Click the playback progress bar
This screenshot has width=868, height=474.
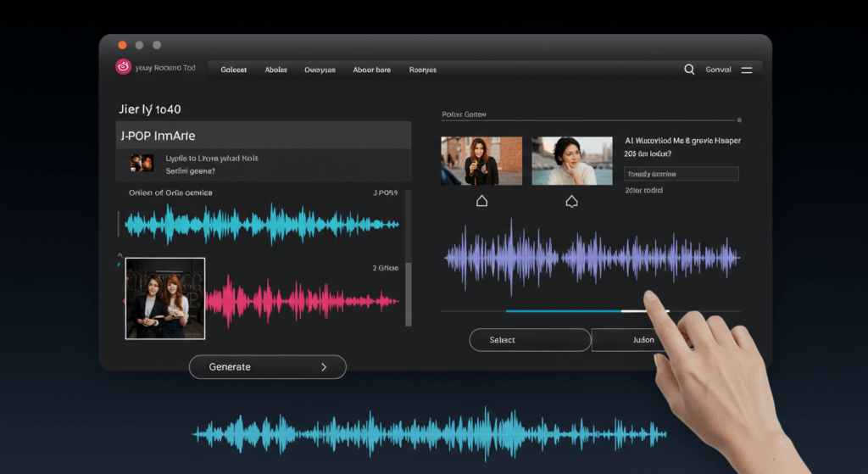pyautogui.click(x=590, y=311)
